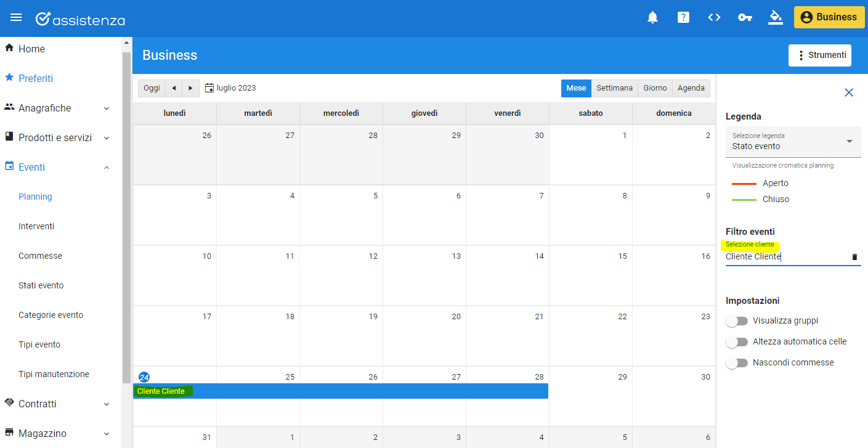Expand the Prodotti e servizi chevron
868x448 pixels.
click(107, 138)
